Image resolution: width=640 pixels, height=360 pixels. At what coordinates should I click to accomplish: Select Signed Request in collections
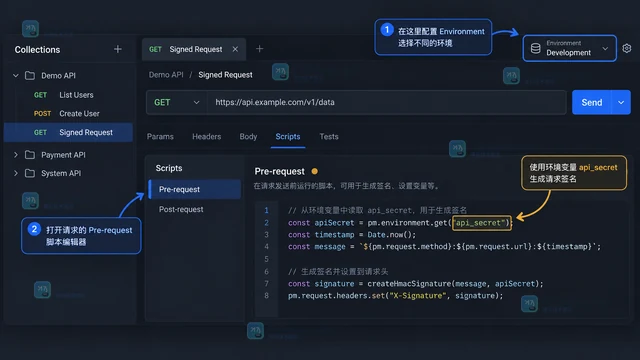tap(68, 132)
